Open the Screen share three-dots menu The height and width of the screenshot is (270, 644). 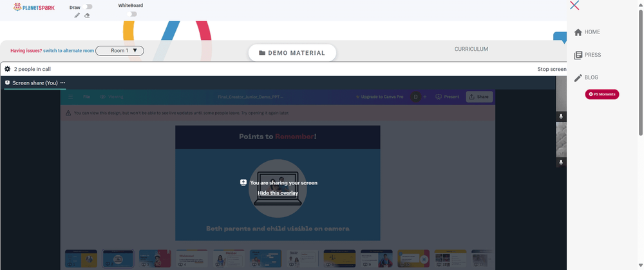coord(63,82)
